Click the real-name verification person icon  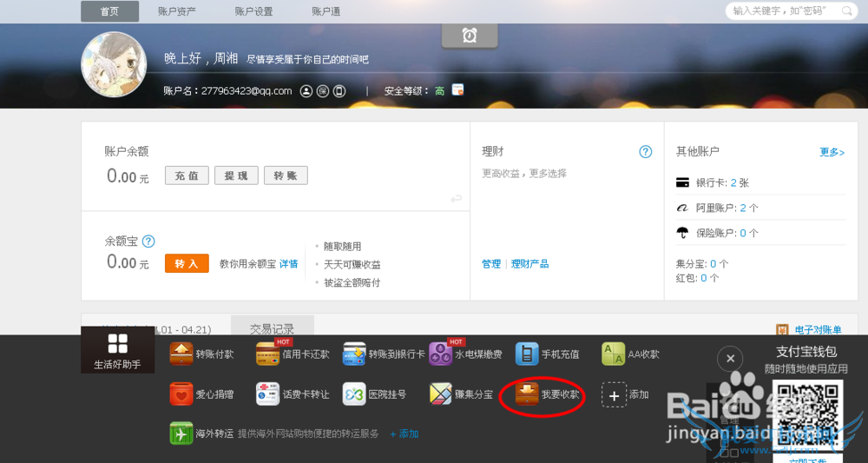306,91
